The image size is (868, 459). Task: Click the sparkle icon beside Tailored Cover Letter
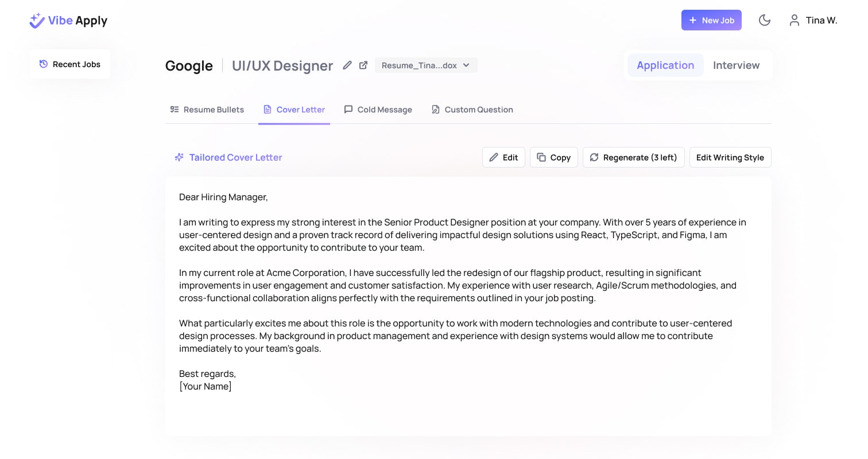click(x=179, y=157)
